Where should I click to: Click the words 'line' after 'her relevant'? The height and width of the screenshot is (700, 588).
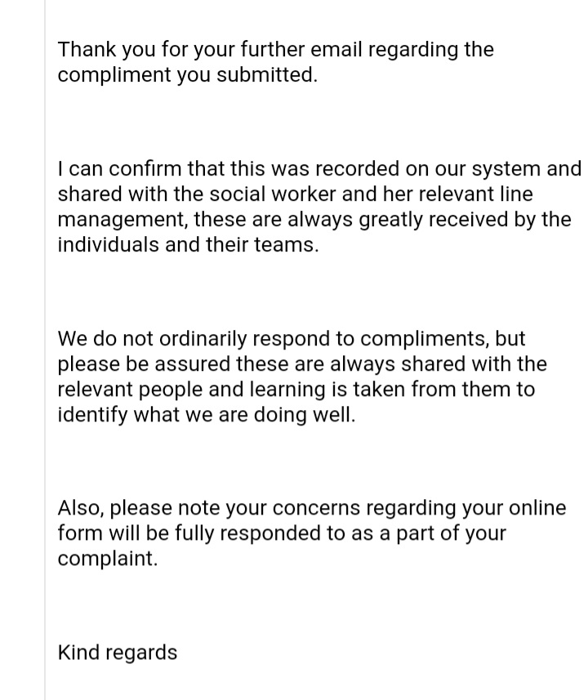point(514,194)
